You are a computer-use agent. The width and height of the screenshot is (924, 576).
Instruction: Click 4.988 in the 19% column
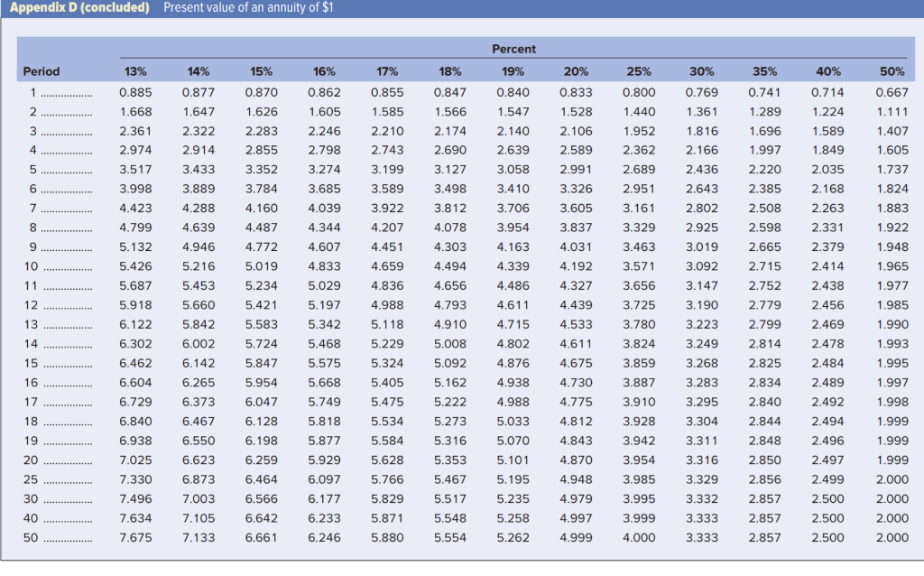click(513, 403)
